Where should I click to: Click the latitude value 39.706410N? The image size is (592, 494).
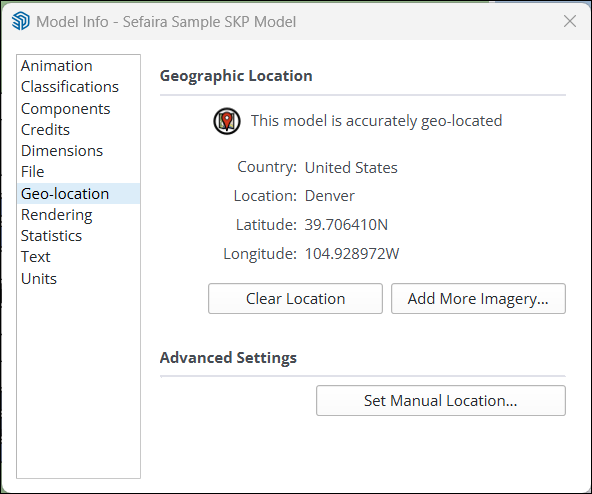pyautogui.click(x=346, y=225)
